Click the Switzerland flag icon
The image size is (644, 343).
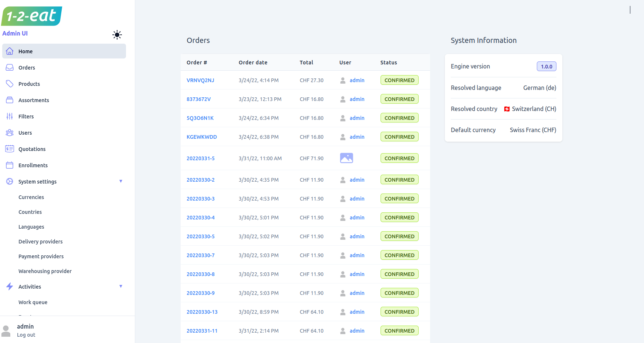coord(507,109)
